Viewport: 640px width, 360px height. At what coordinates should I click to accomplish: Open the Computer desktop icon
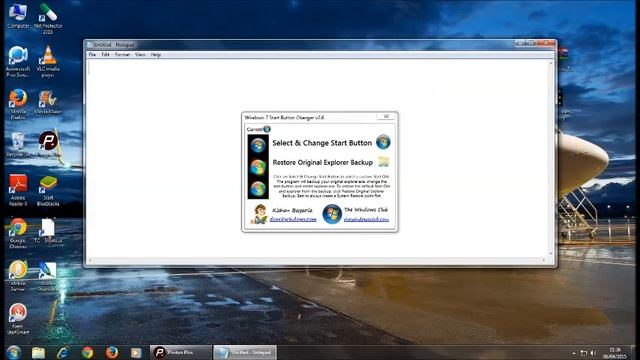pos(18,16)
